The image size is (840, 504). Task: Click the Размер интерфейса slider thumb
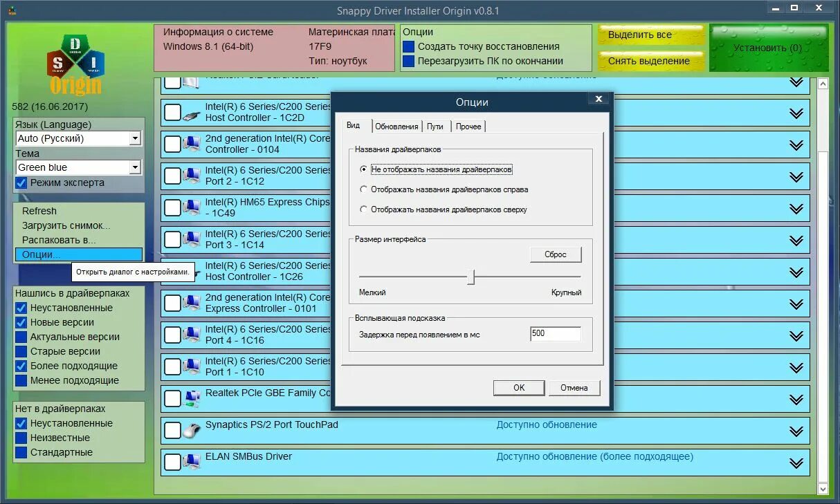[471, 277]
